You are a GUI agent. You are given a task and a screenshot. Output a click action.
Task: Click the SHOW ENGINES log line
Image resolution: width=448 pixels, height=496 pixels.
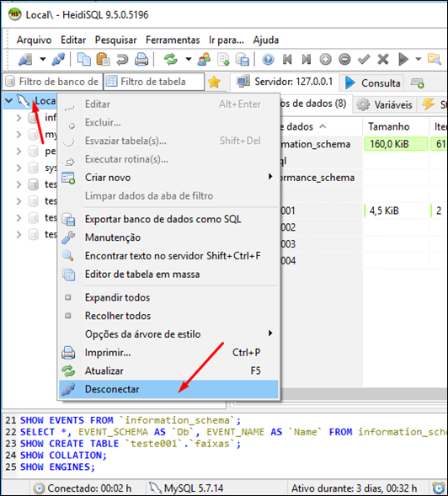[x=57, y=467]
